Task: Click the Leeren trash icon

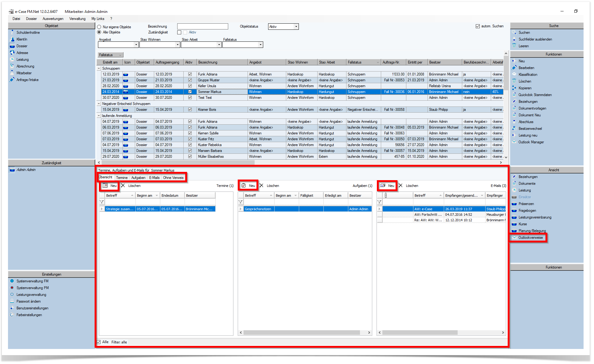Action: pos(514,46)
